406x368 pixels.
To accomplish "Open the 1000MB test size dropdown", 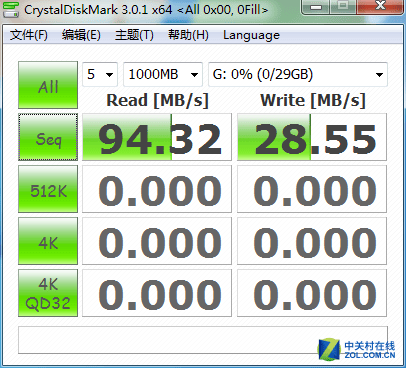I will click(163, 74).
